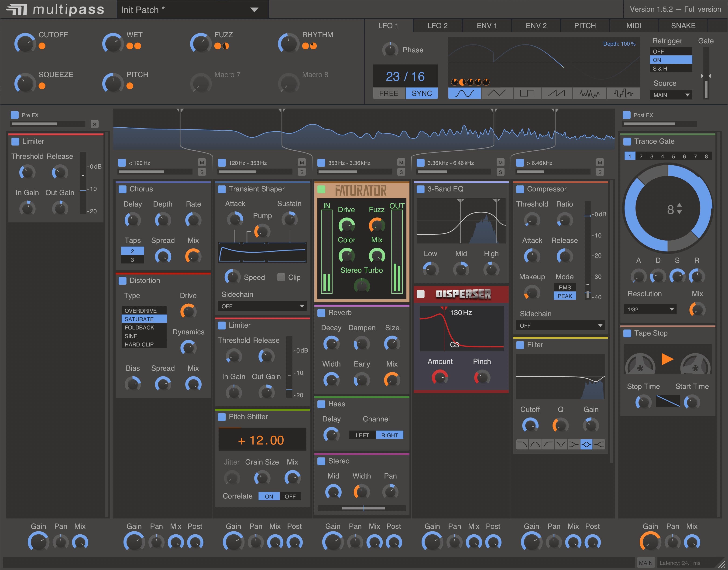The width and height of the screenshot is (728, 570).
Task: Click the Tape Stop curve shape display
Action: point(668,401)
